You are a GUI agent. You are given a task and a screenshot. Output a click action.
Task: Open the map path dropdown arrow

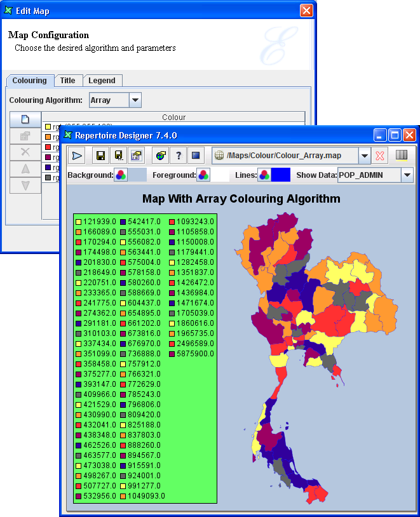point(365,156)
